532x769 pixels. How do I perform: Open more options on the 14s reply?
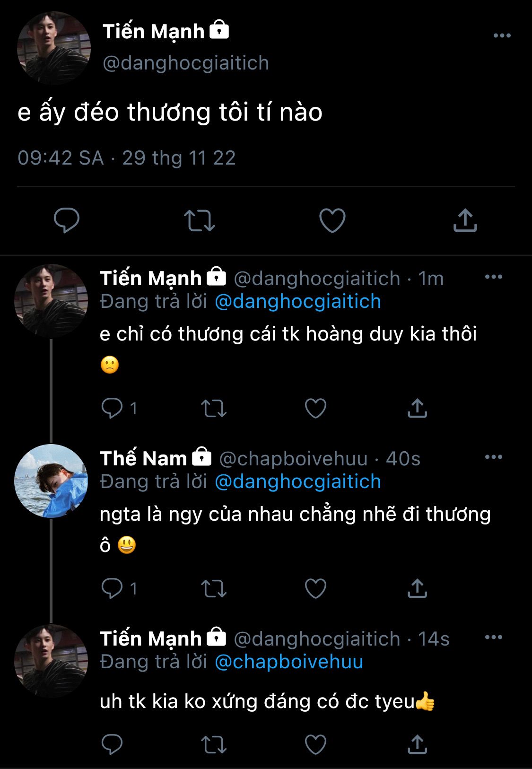point(493,638)
